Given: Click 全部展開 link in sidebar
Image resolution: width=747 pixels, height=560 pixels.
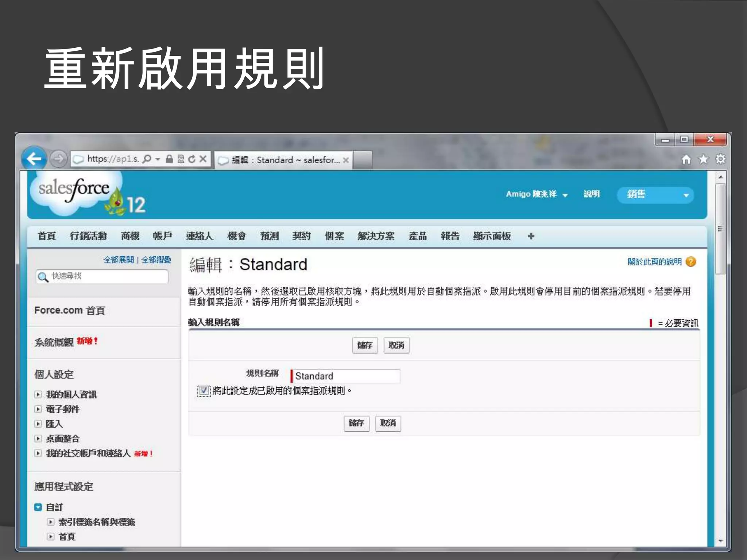Looking at the screenshot, I should 119,260.
